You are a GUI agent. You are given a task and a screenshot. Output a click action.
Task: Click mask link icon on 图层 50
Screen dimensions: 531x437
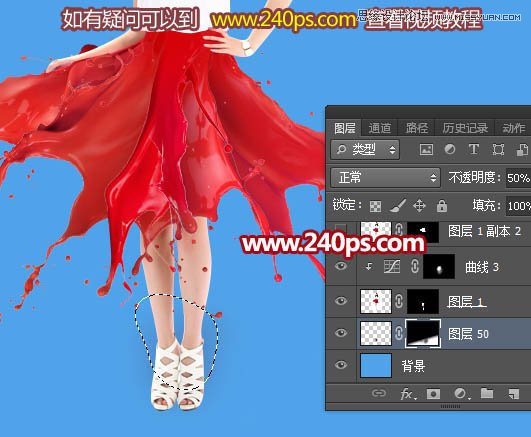[x=399, y=333]
